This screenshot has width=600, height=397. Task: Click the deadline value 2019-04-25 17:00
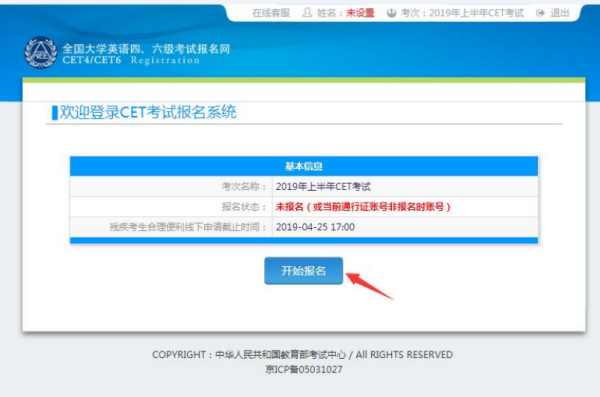point(315,227)
